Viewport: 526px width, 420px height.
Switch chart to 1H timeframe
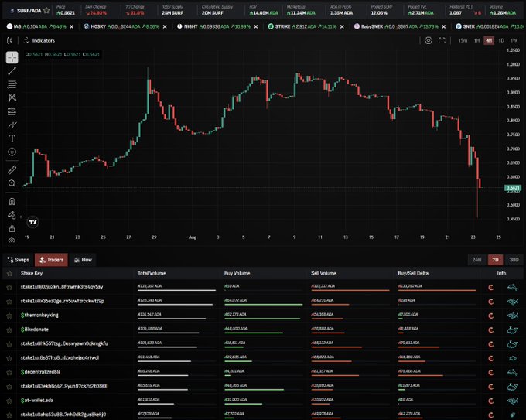pyautogui.click(x=476, y=40)
